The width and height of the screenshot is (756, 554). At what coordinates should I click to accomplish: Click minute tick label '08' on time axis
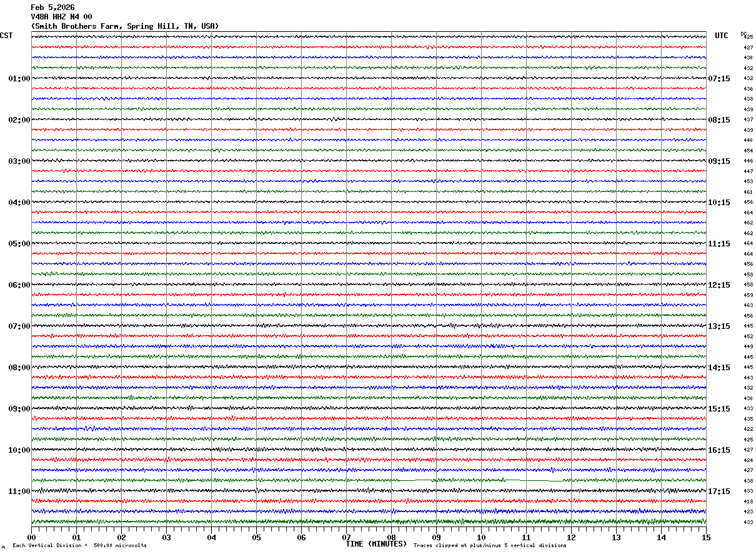(x=391, y=537)
